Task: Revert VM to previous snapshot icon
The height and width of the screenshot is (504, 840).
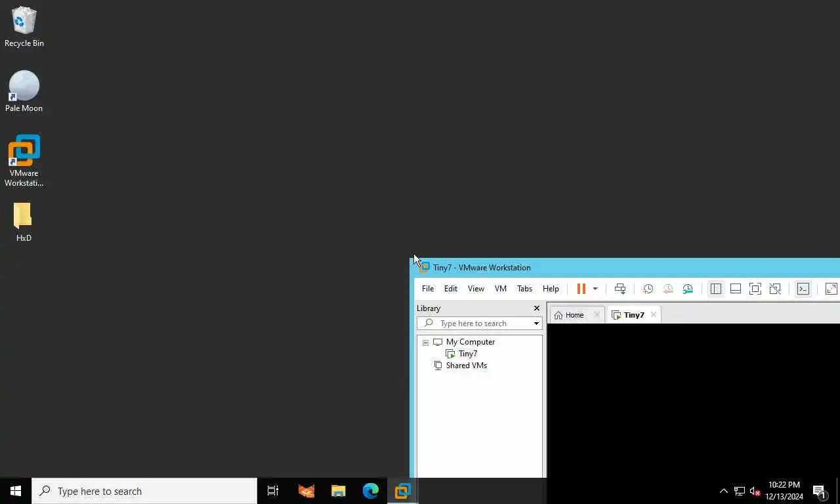Action: 668,289
